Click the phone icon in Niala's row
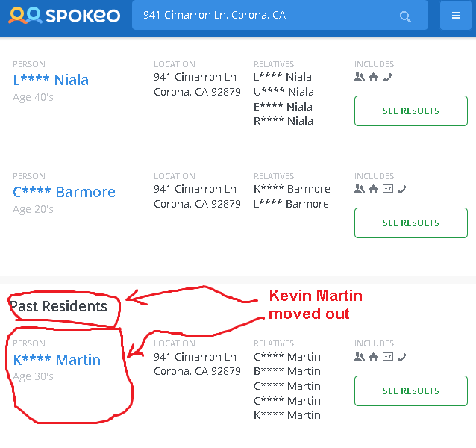476x448 pixels. (386, 77)
